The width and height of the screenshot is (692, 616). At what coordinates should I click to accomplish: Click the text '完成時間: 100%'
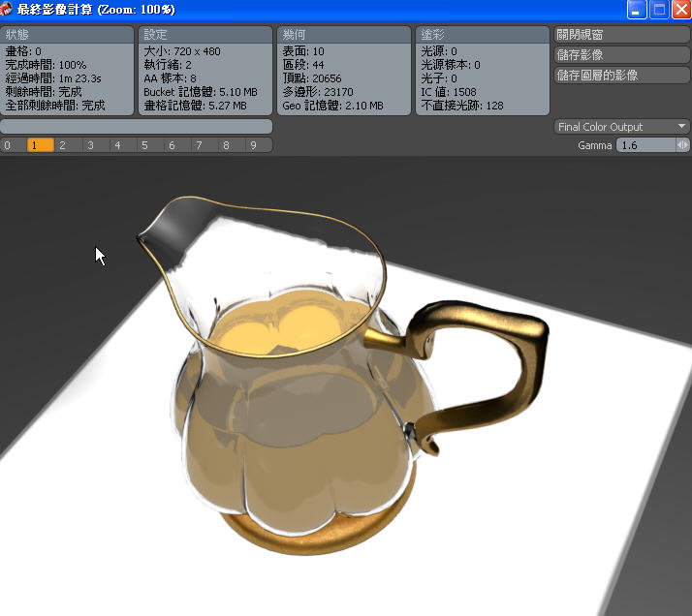tap(46, 65)
